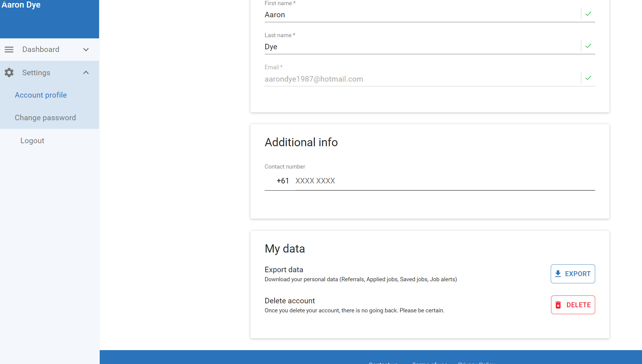This screenshot has width=642, height=364.
Task: Expand the Dashboard chevron arrow
Action: pos(86,50)
